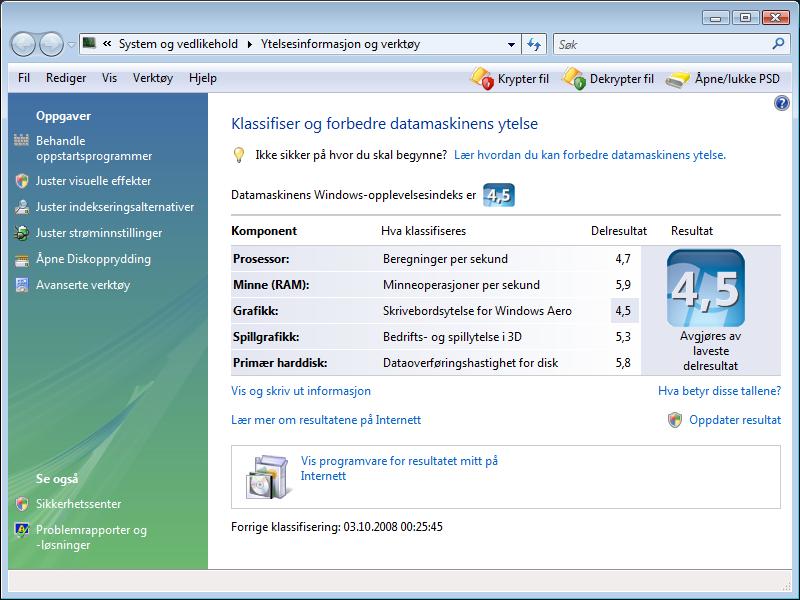Click the Dekrypter fil icon
This screenshot has height=600, width=800.
click(x=574, y=79)
